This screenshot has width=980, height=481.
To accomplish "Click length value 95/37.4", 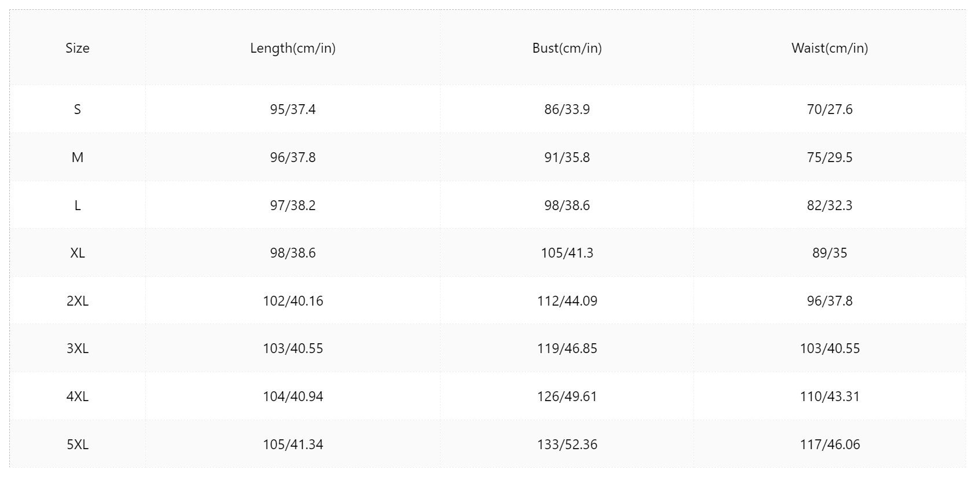I will click(293, 109).
